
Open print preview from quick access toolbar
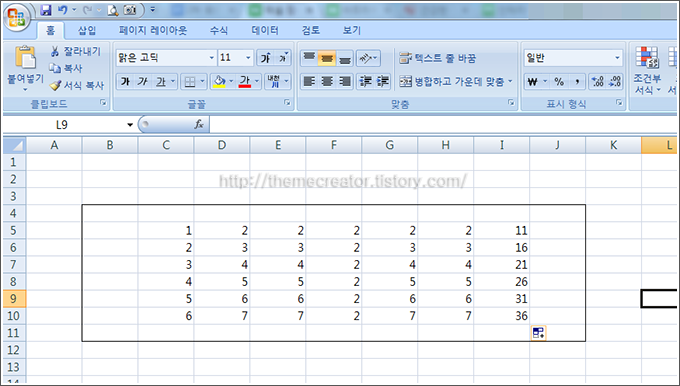coord(113,10)
